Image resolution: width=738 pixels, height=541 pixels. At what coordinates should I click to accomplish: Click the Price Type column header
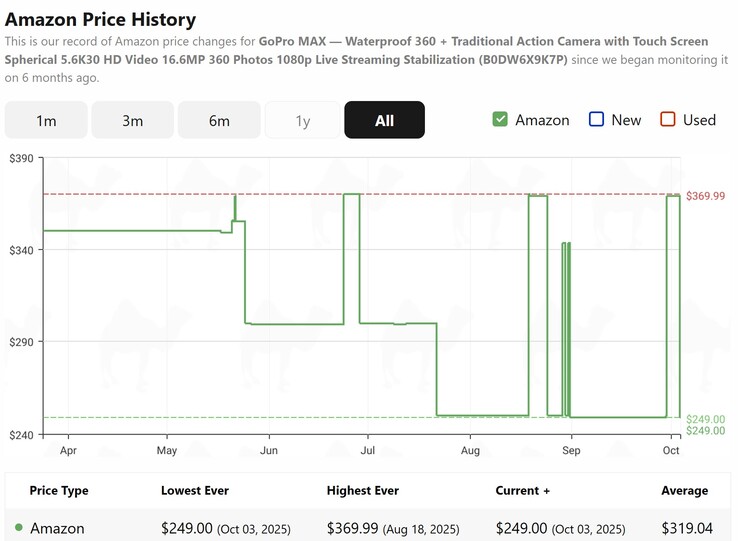[x=59, y=490]
